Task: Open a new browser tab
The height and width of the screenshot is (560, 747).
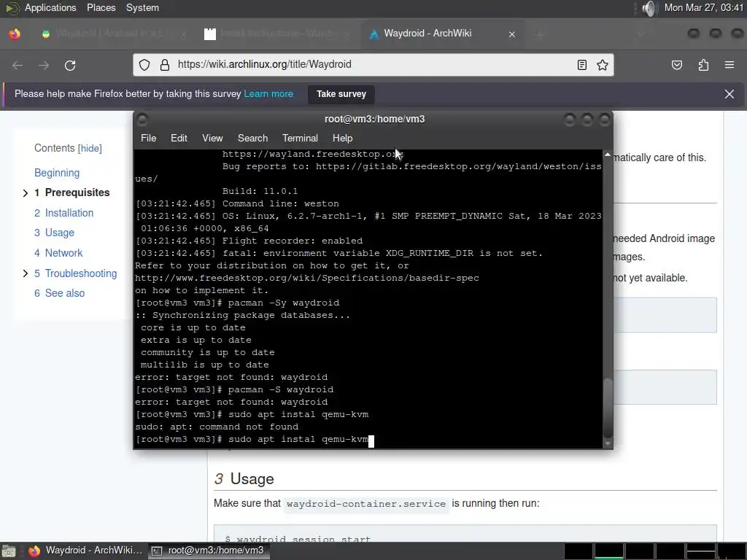Action: 540,34
